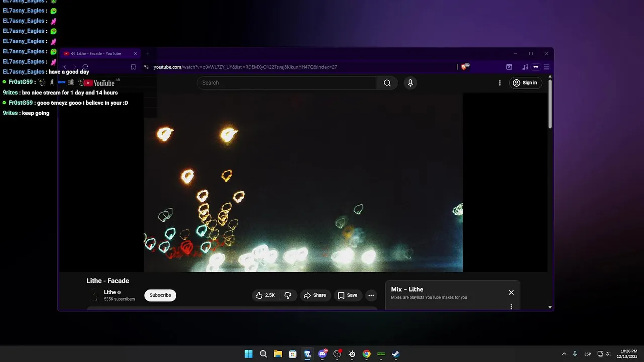This screenshot has width=644, height=362.
Task: Expand the system tray hidden icons chevron
Action: [564, 354]
